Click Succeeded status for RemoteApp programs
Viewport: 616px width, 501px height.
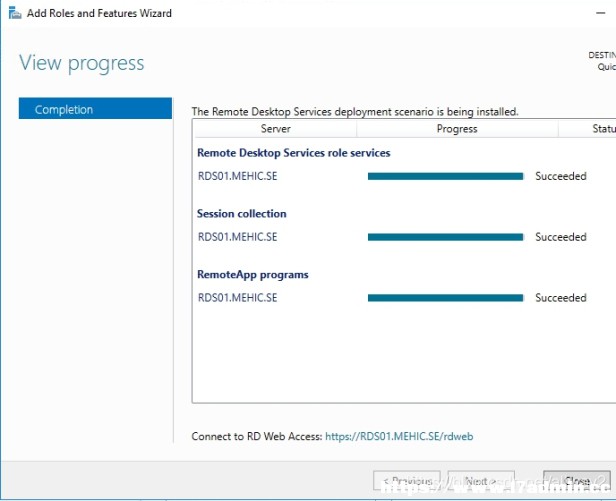[561, 298]
